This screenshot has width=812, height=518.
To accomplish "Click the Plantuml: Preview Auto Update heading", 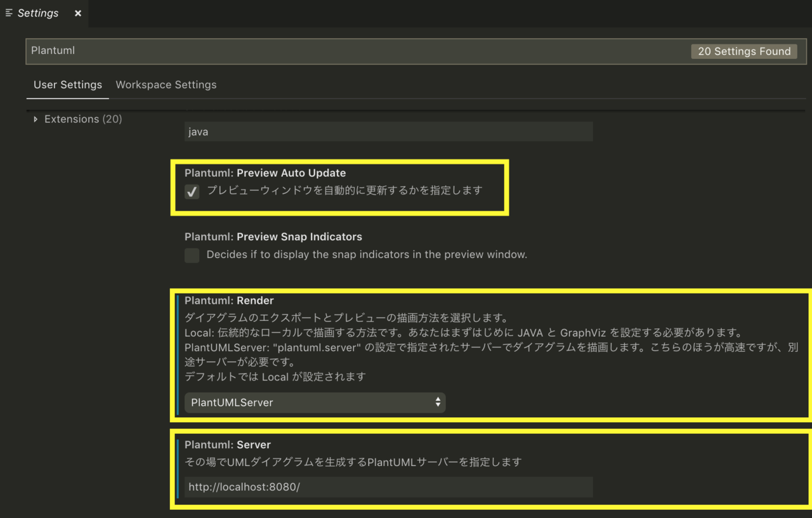I will pyautogui.click(x=265, y=173).
